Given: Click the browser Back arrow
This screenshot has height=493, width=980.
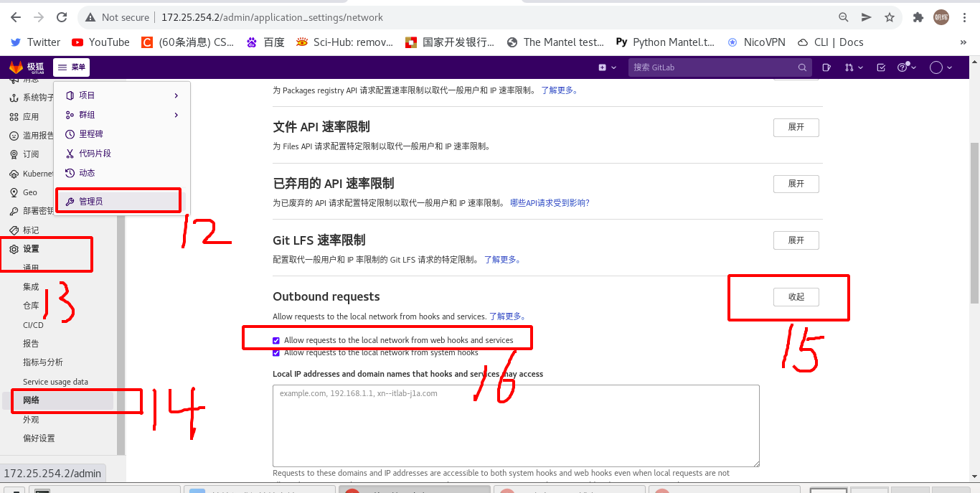Looking at the screenshot, I should click(x=16, y=17).
